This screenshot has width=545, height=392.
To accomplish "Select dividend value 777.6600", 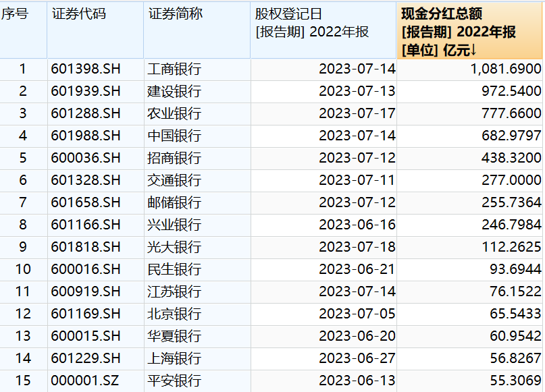I will tap(511, 113).
